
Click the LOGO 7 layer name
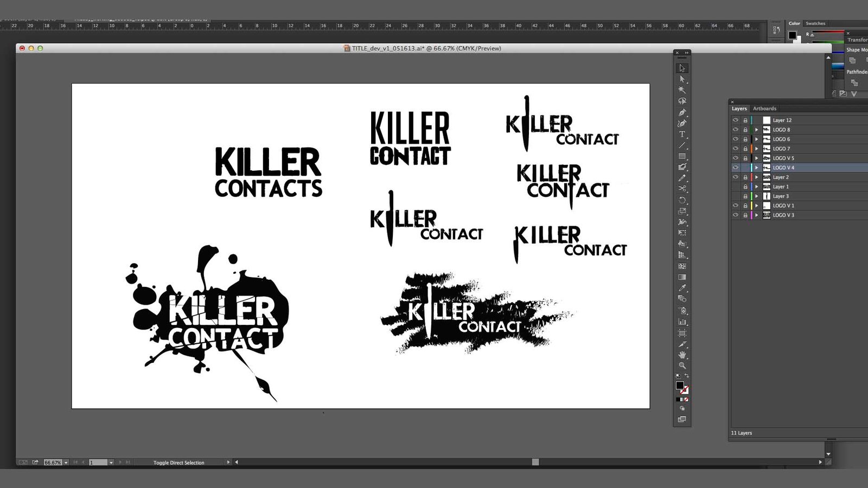point(781,149)
